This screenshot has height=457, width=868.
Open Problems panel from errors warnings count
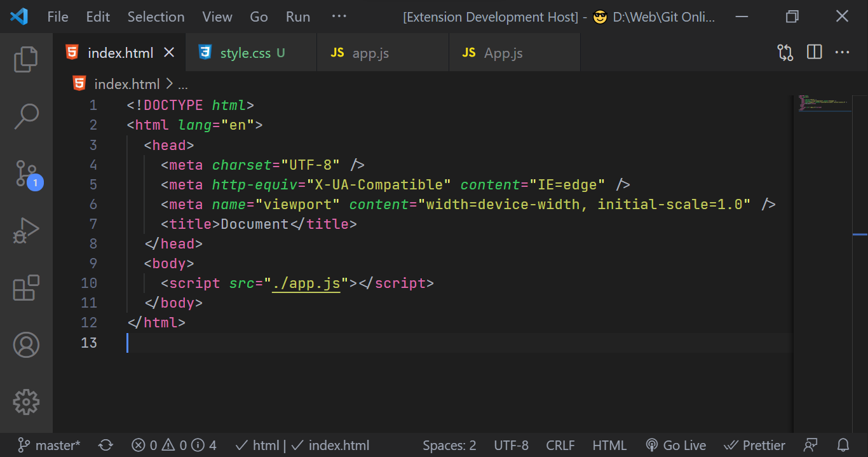173,446
